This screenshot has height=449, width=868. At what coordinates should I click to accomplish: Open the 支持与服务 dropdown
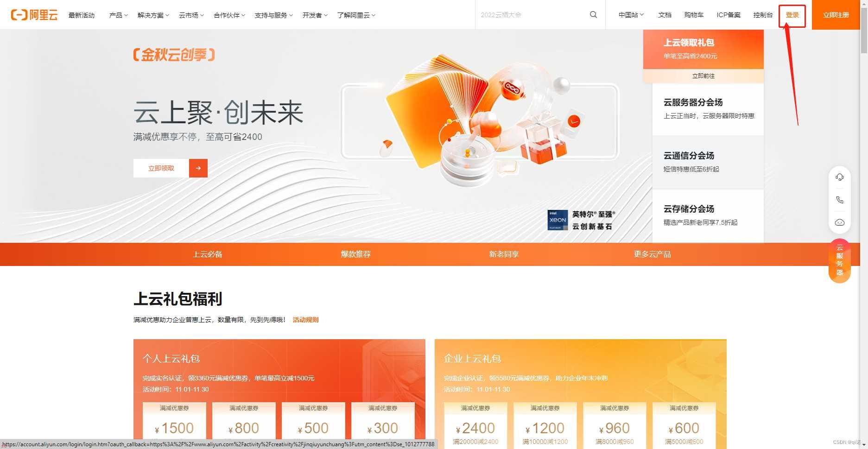273,15
